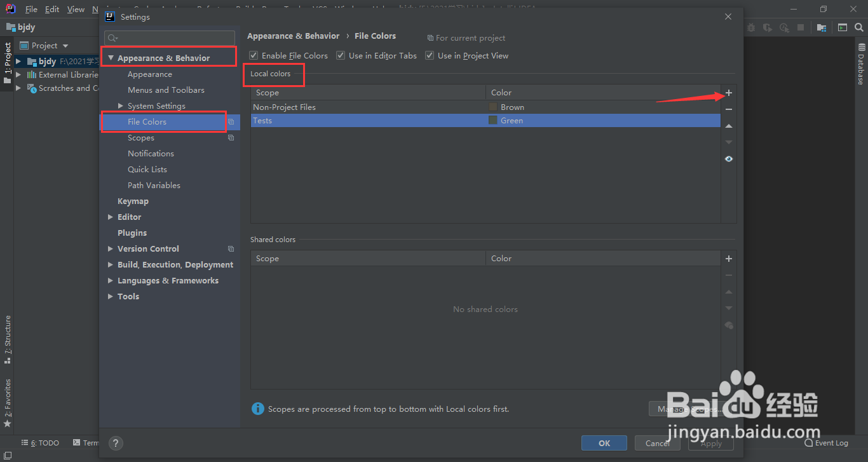868x462 pixels.
Task: Click the Debug bug icon in toolbar
Action: click(752, 27)
